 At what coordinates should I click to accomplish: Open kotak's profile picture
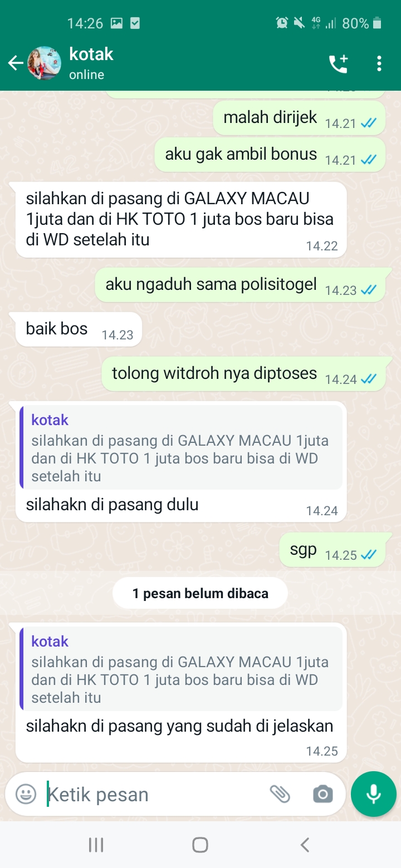(45, 63)
